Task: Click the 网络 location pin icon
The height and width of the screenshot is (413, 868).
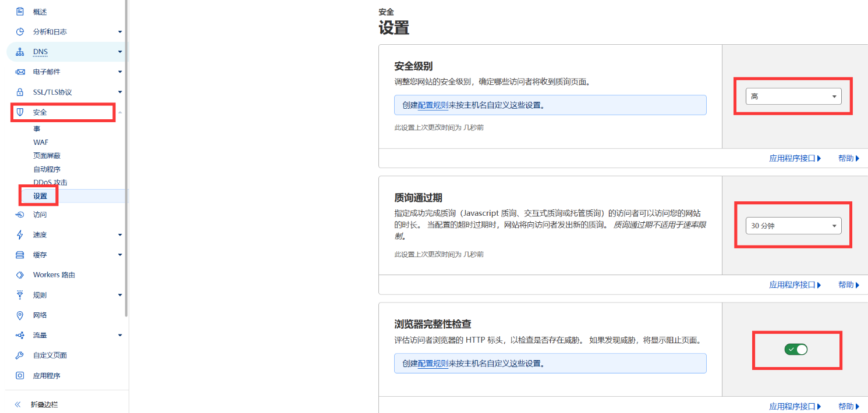Action: click(x=20, y=315)
